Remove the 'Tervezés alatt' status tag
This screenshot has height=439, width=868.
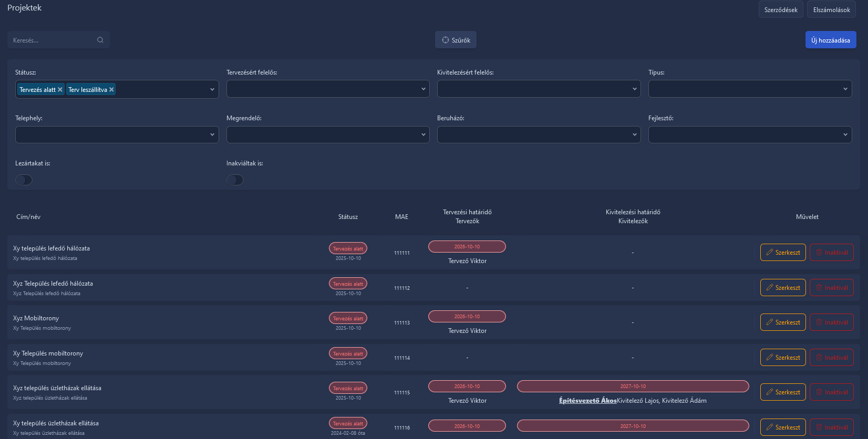coord(60,90)
